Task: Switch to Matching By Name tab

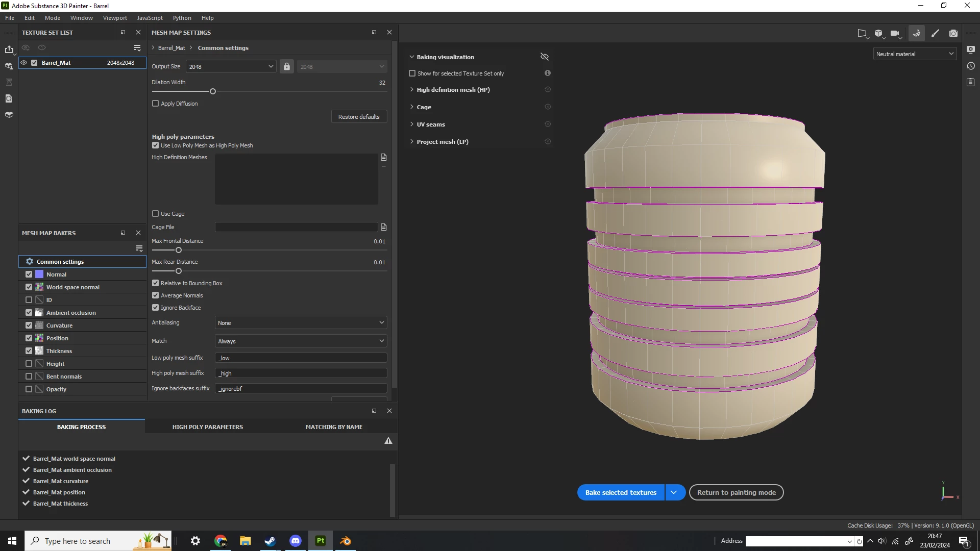Action: tap(334, 427)
